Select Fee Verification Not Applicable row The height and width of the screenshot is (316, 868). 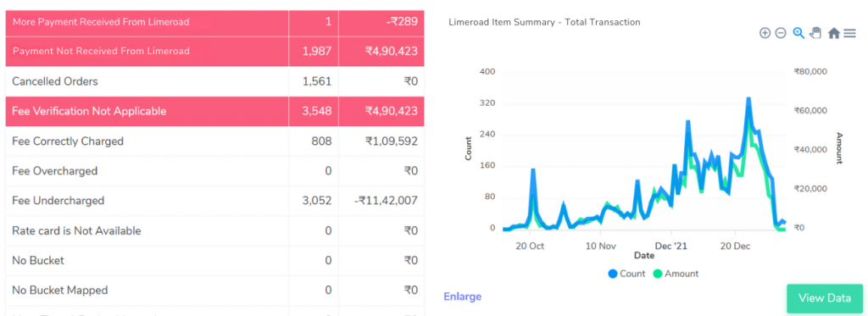coord(214,111)
